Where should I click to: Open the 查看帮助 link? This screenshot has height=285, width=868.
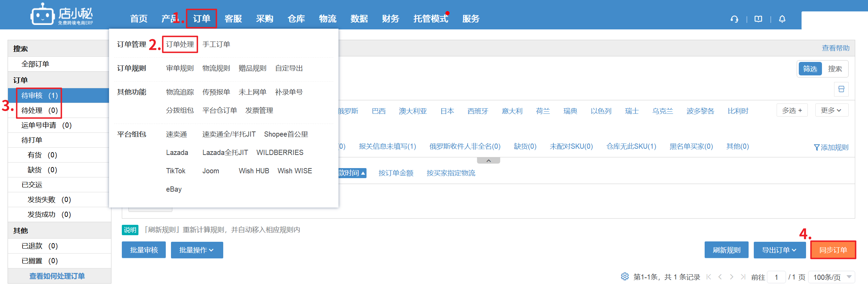point(835,48)
